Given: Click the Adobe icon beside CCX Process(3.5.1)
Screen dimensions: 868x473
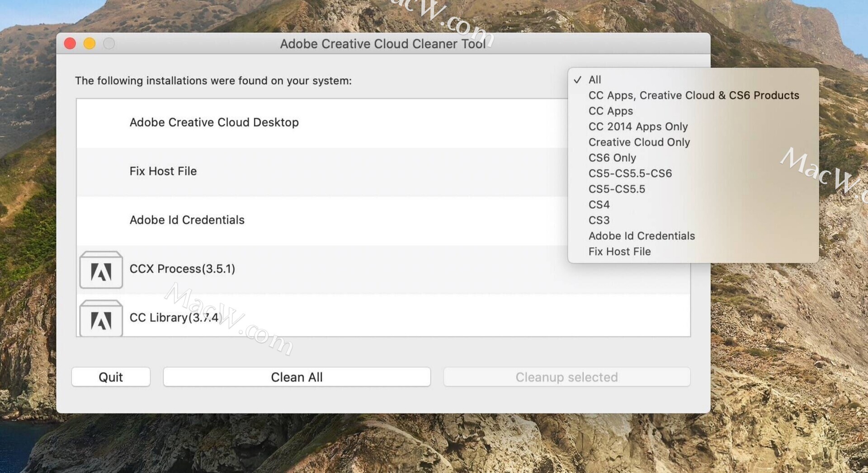Looking at the screenshot, I should click(101, 270).
